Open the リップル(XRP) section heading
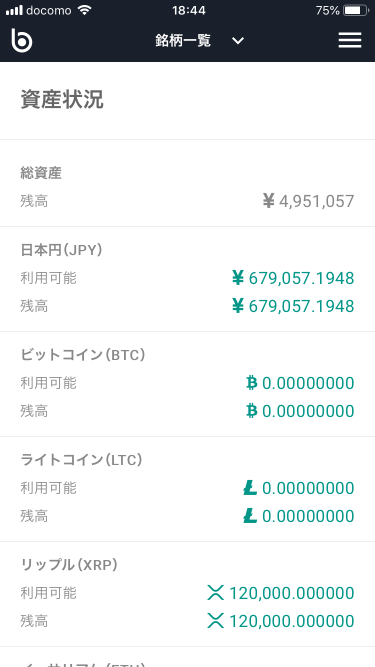 (69, 565)
